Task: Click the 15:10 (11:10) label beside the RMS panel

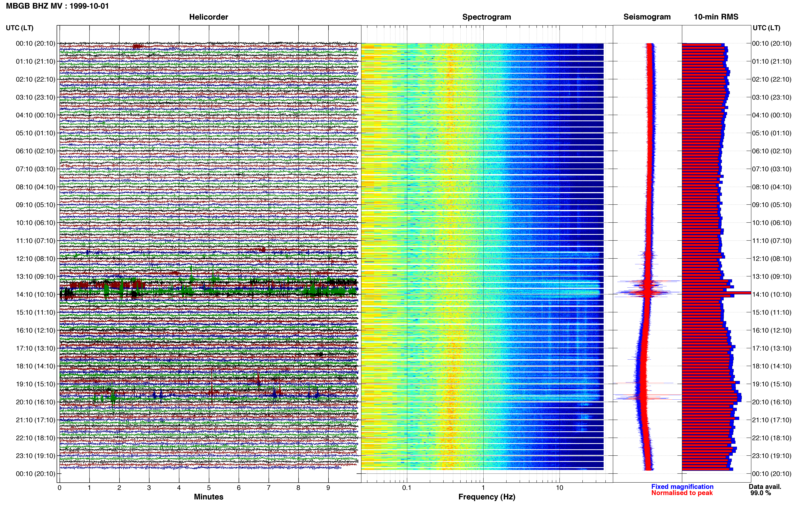Action: coord(772,313)
